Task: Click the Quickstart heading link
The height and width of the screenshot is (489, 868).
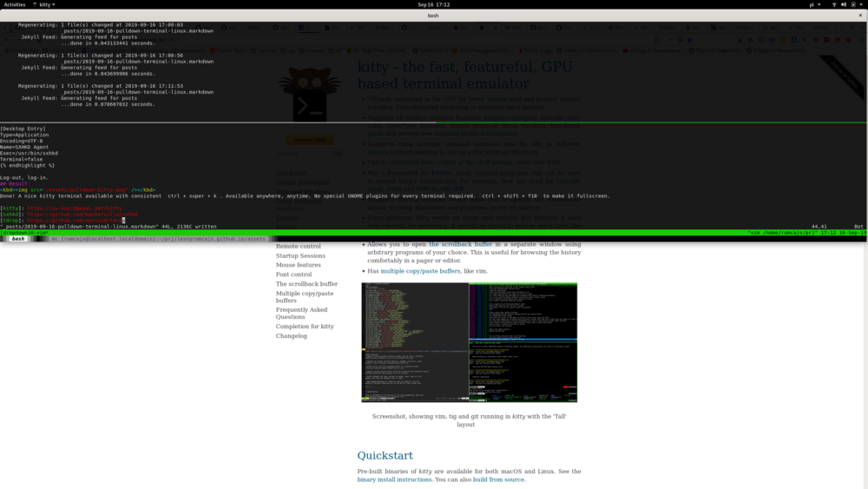Action: pyautogui.click(x=385, y=455)
